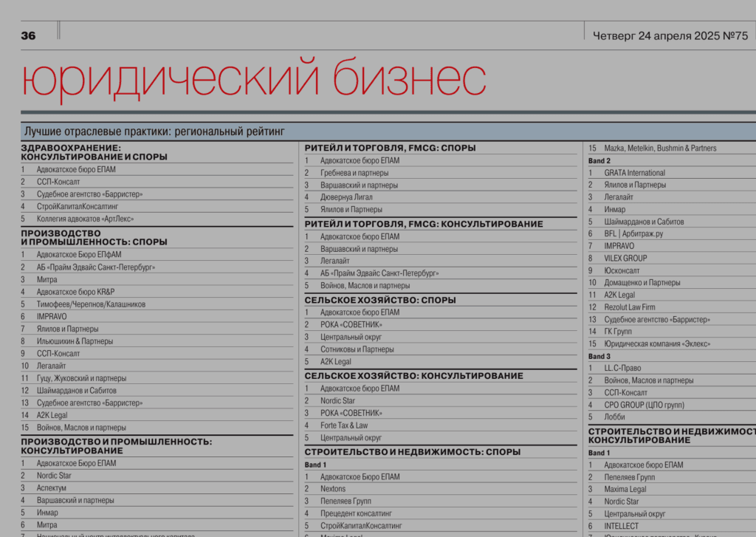
Task: Select "Гуцу, Жуковский и партнеры" row
Action: click(x=157, y=378)
